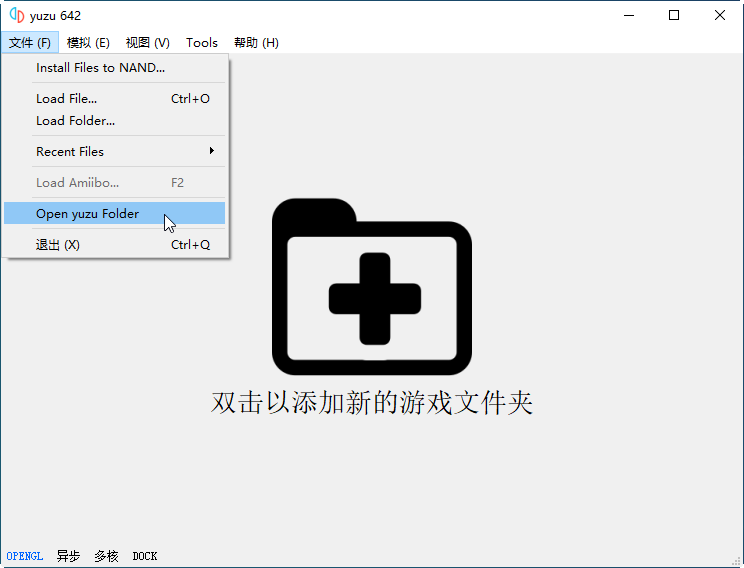Toggle 多核 multicore setting
The width and height of the screenshot is (744, 568).
(x=106, y=556)
